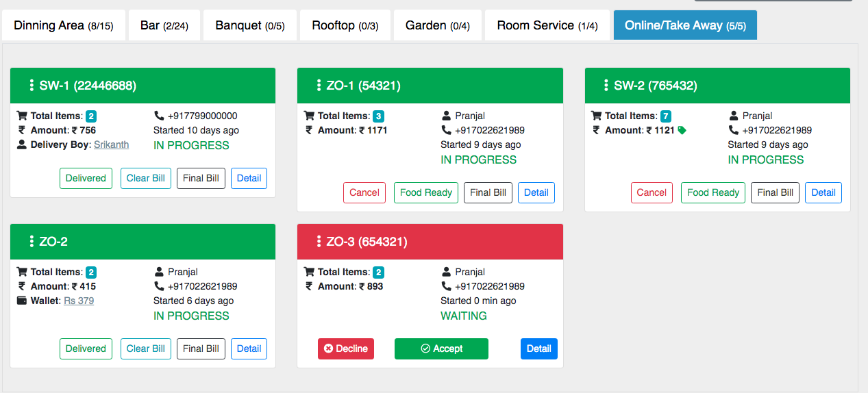
Task: Click the Rs 379 wallet link
Action: [79, 301]
